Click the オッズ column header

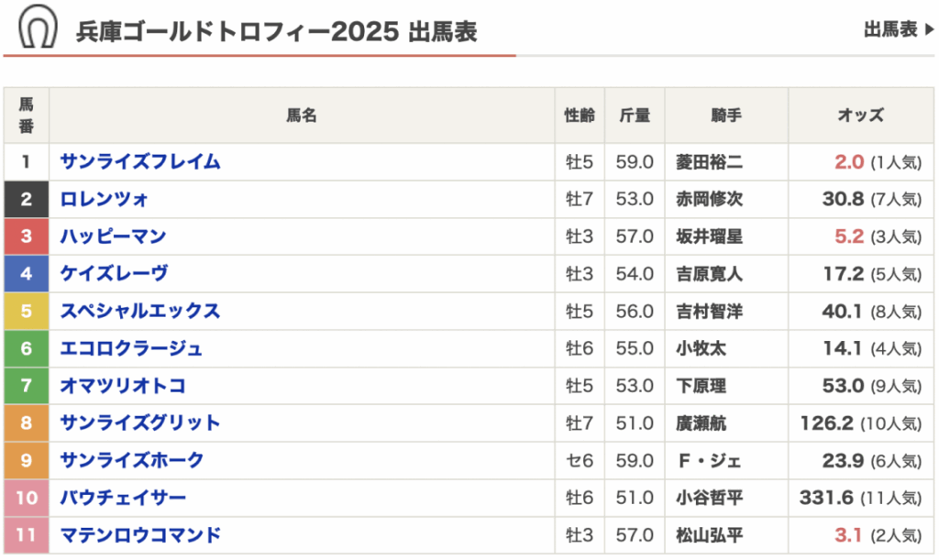click(860, 115)
